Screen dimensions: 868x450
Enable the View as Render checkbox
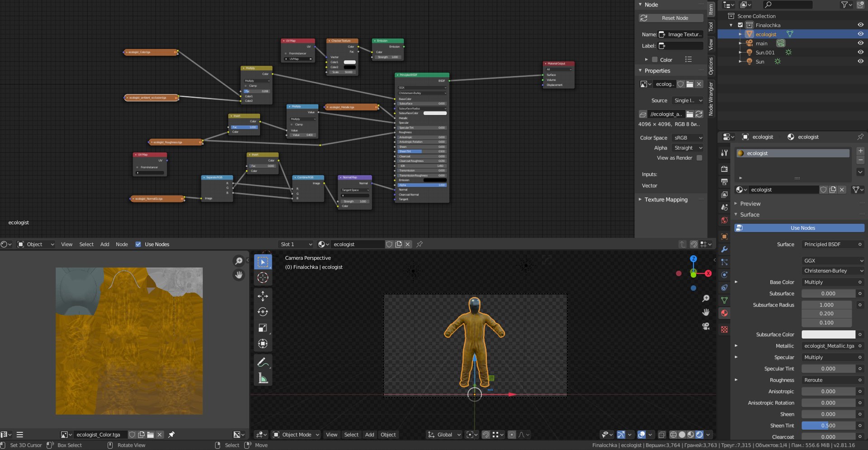pos(699,158)
